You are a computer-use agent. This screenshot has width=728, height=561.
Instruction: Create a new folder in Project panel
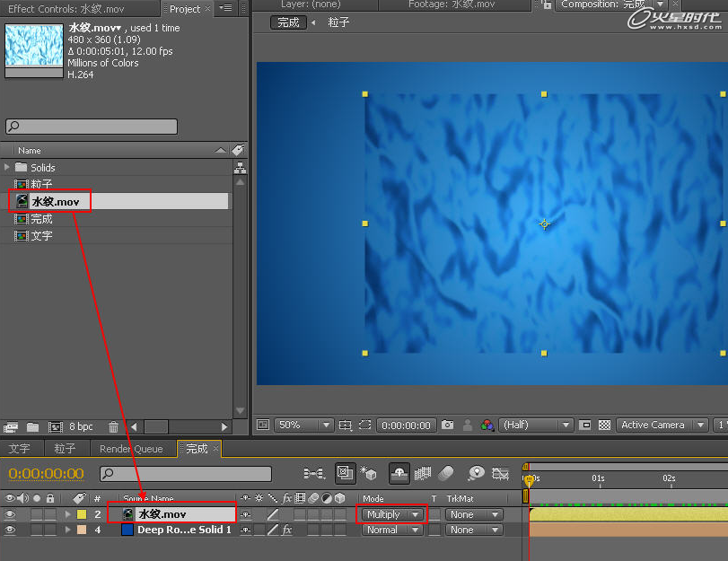click(33, 427)
